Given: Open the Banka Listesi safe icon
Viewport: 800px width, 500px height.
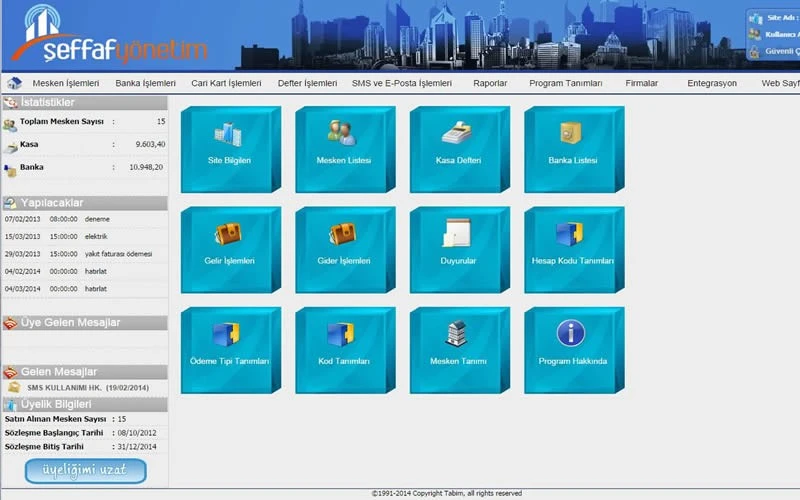Looking at the screenshot, I should click(x=572, y=133).
